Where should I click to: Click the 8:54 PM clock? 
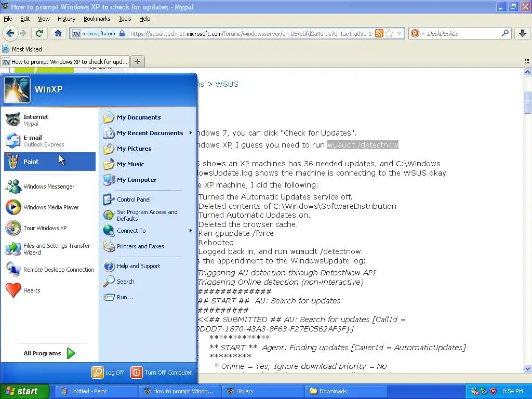pyautogui.click(x=513, y=391)
